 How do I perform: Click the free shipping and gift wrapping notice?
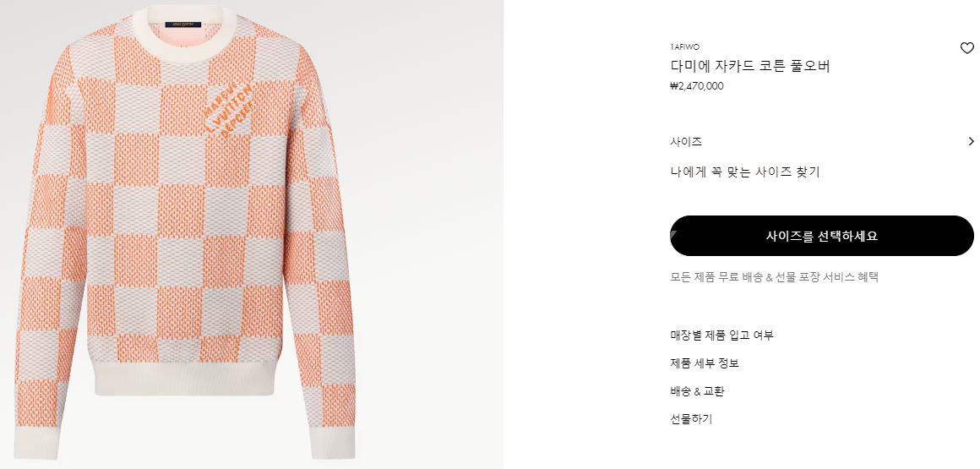pos(775,277)
